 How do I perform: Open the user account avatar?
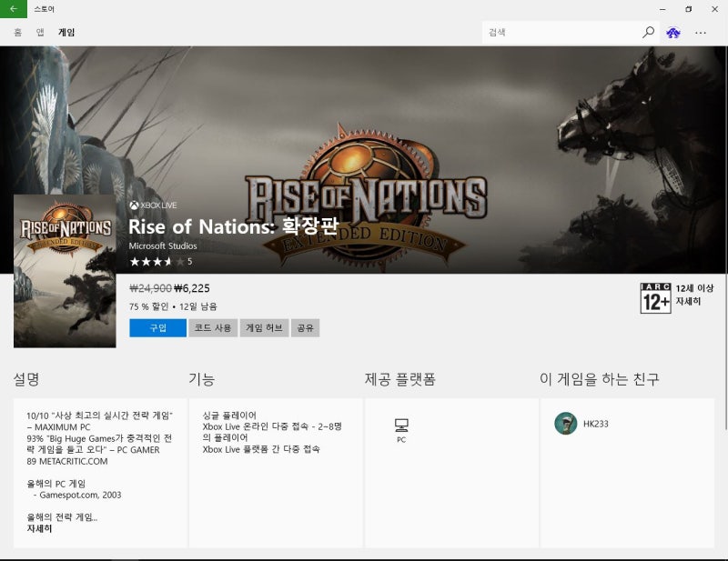pos(673,33)
